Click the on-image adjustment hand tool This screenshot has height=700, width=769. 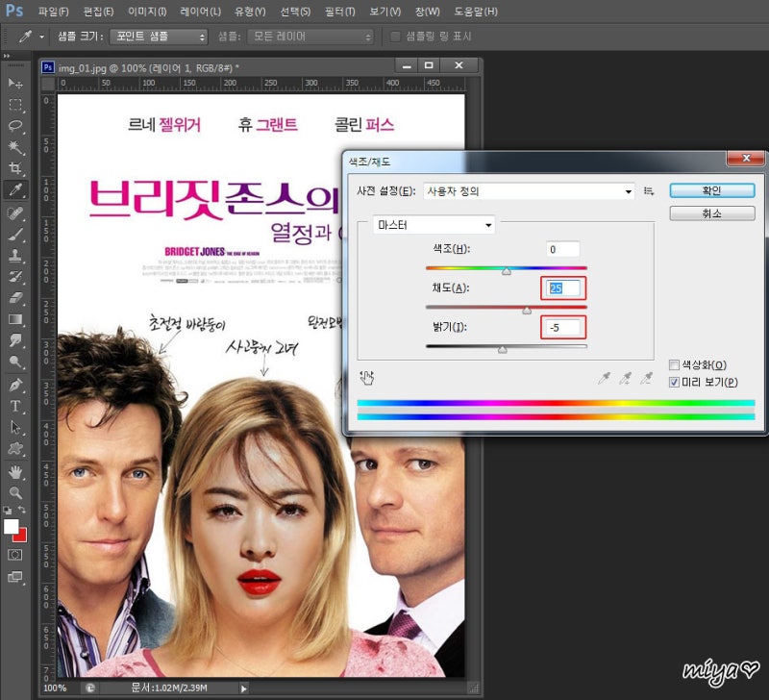click(x=367, y=377)
